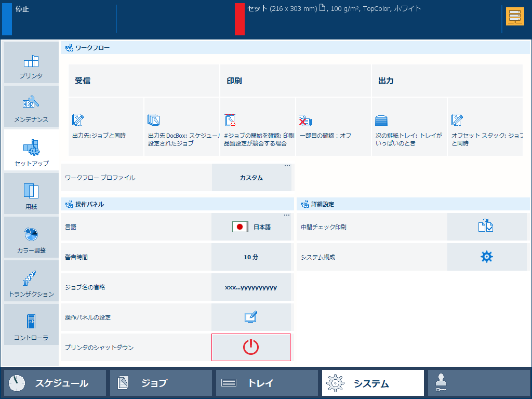Image resolution: width=532 pixels, height=399 pixels.
Task: Change ワークフロー プロファイル カスタム value
Action: pyautogui.click(x=251, y=178)
